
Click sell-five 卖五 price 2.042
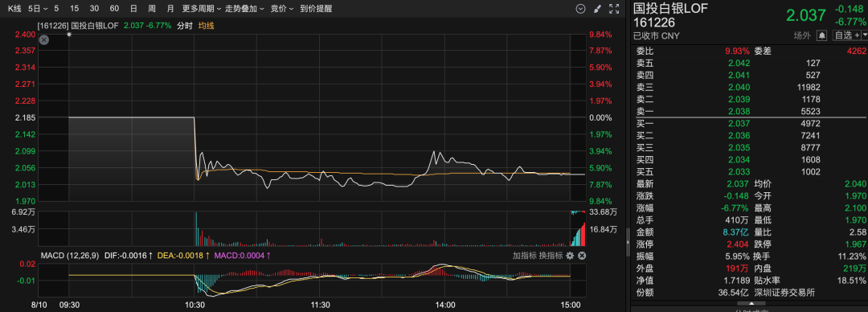click(739, 63)
